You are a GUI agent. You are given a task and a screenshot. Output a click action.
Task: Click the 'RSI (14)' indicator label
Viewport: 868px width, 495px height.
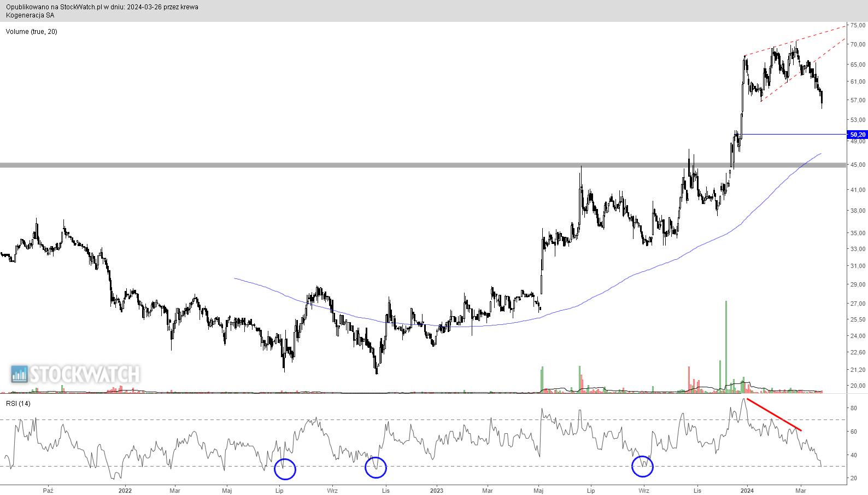[18, 403]
